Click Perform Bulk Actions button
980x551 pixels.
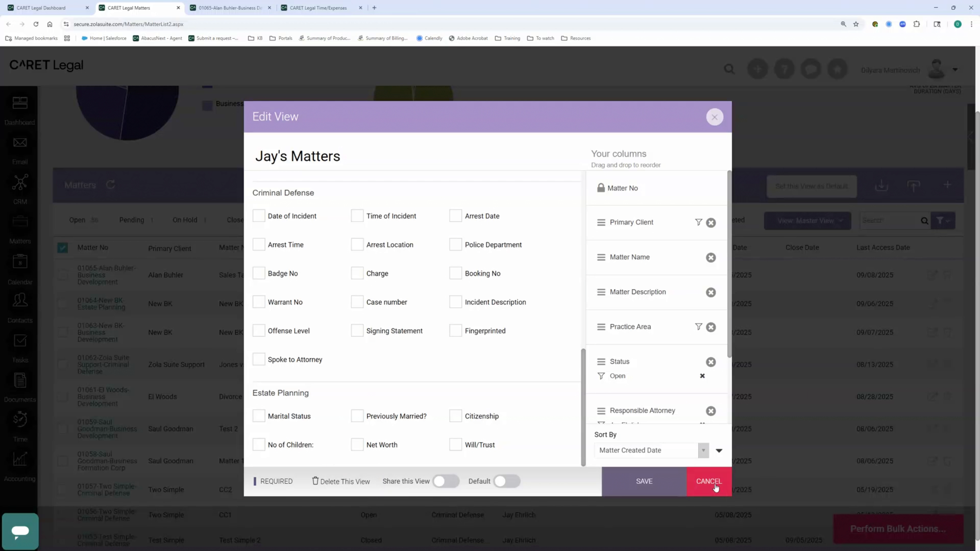[898, 529]
